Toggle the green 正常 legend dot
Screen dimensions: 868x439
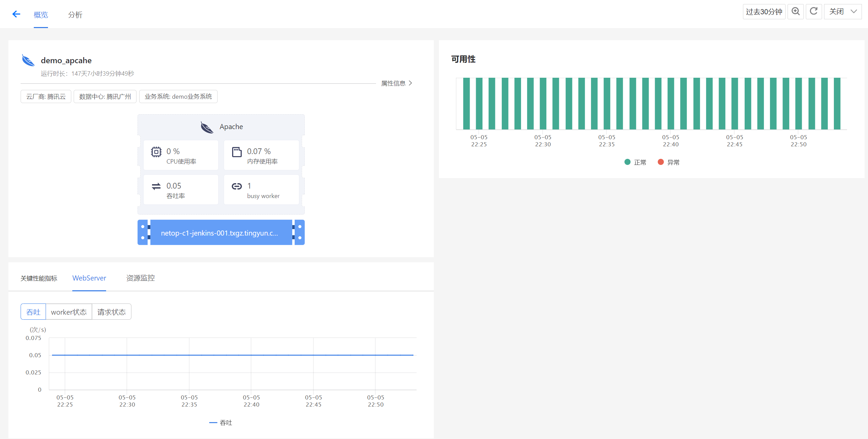(x=627, y=162)
